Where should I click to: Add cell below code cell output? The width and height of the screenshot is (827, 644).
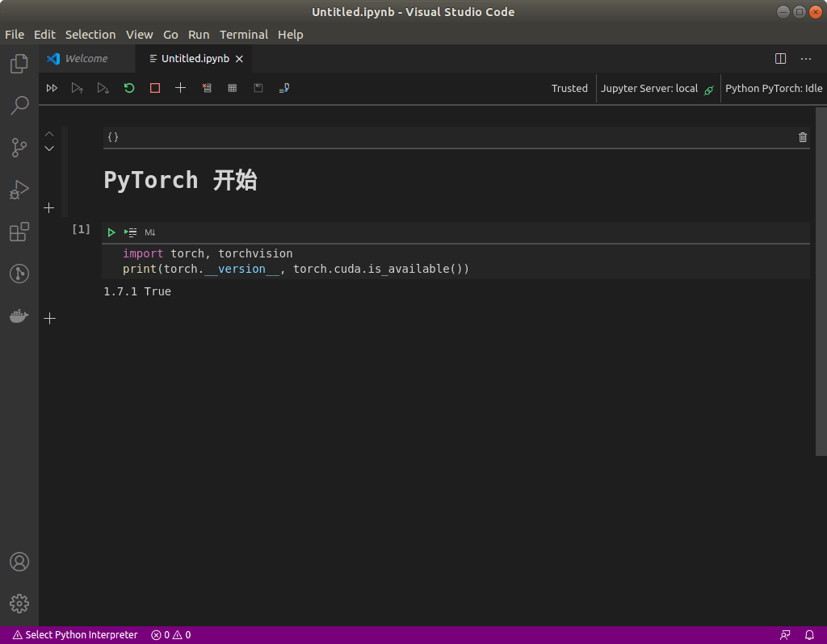pos(49,318)
